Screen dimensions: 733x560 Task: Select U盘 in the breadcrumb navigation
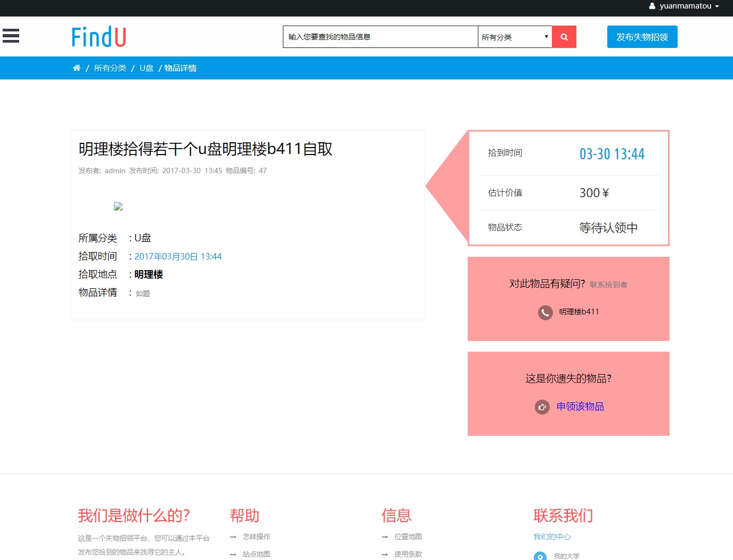pyautogui.click(x=146, y=68)
